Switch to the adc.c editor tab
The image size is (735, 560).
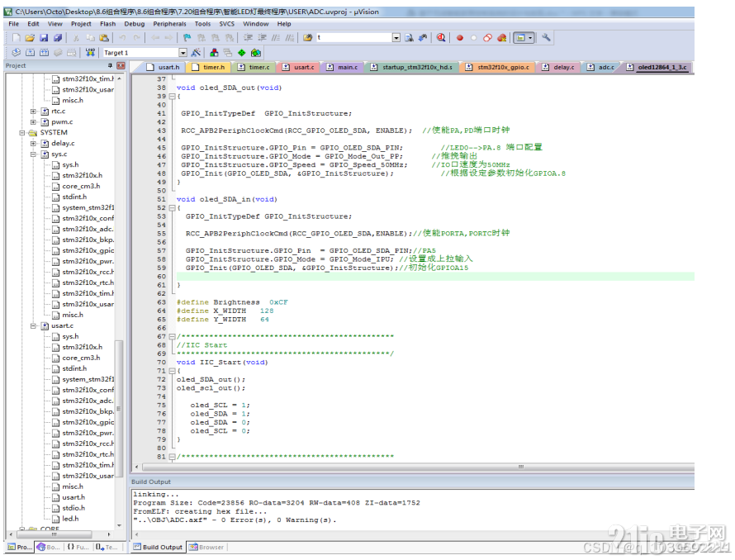601,68
